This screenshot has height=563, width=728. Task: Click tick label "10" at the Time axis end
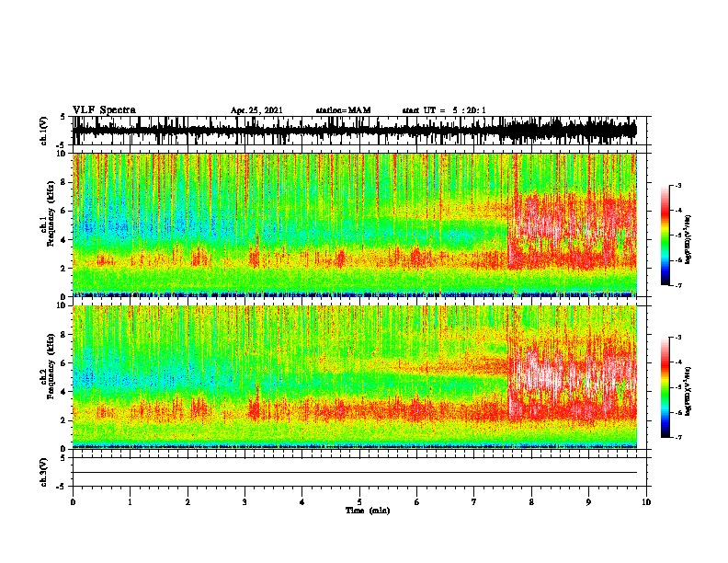pos(646,502)
